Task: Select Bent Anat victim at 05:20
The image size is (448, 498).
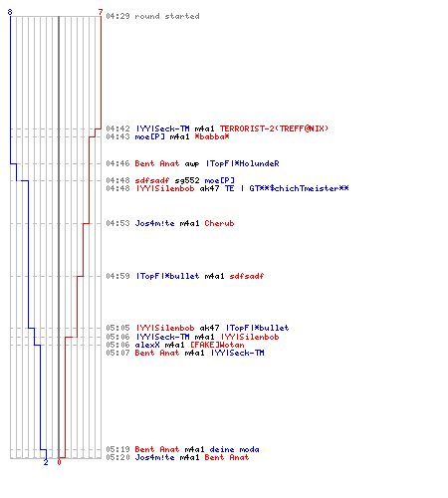Action: tap(227, 457)
